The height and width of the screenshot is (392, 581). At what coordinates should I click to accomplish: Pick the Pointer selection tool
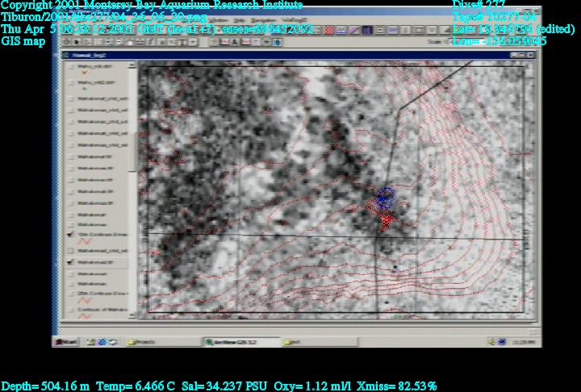click(76, 42)
